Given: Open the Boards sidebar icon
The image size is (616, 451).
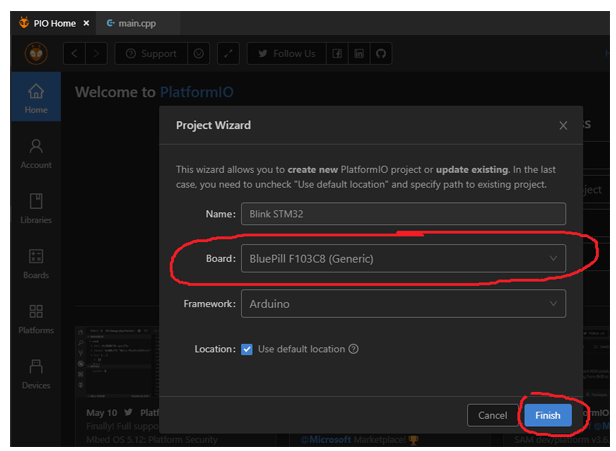Looking at the screenshot, I should click(x=36, y=262).
